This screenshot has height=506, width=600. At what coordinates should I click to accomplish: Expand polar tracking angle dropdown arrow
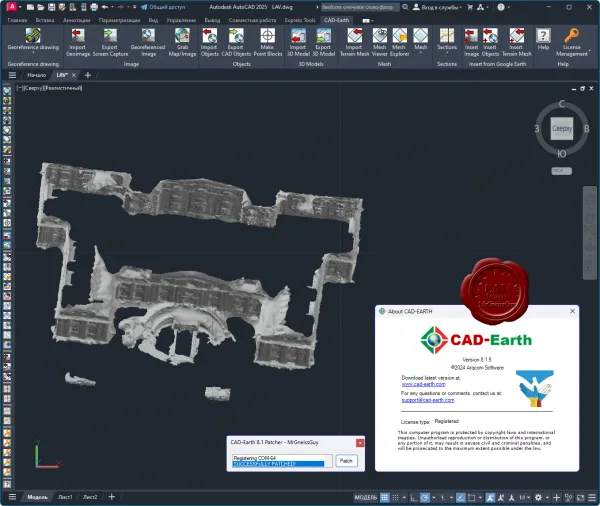coord(434,497)
